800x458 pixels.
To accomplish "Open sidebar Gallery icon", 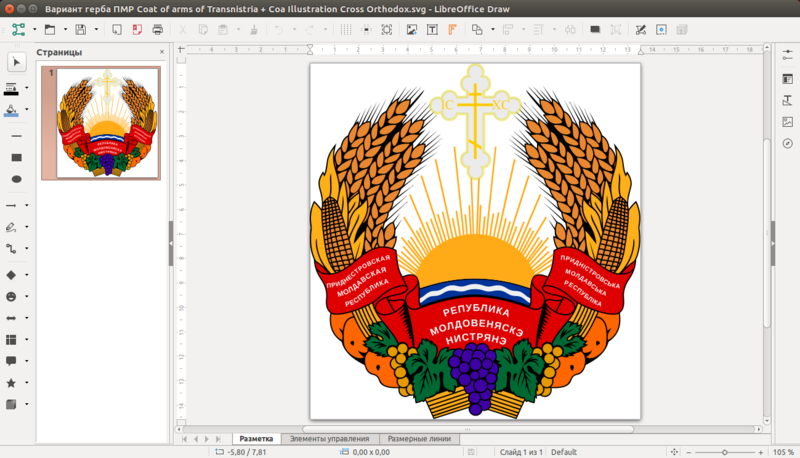I will [x=788, y=122].
